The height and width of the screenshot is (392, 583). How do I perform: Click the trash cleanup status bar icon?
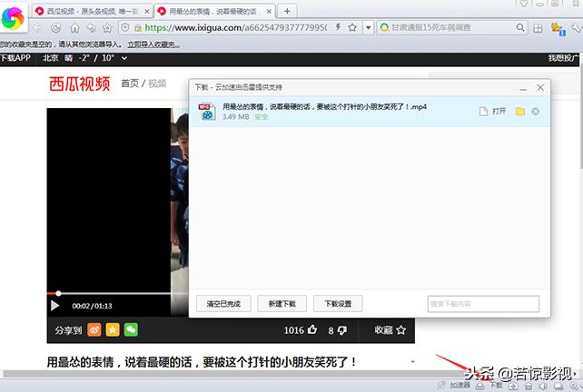[529, 387]
